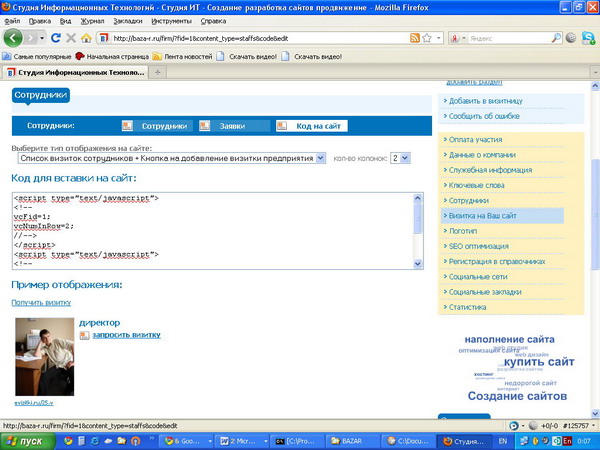
Task: Click the icon beside Заявки in the blue bar
Action: click(205, 126)
